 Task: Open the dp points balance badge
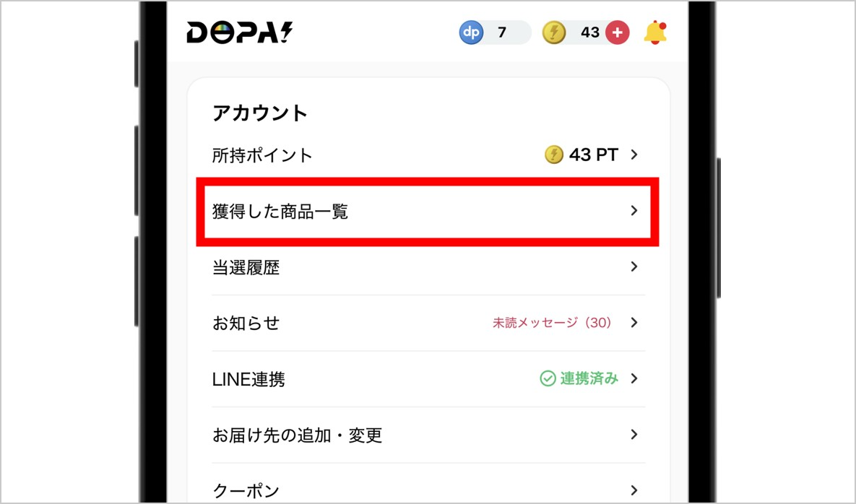493,32
